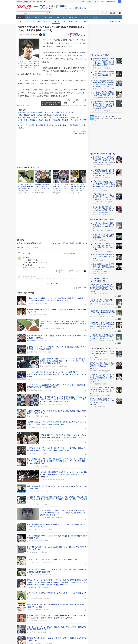Viewport: 138px width, 644px height.
Task: Open the 順位表 link
Action: 72,243
